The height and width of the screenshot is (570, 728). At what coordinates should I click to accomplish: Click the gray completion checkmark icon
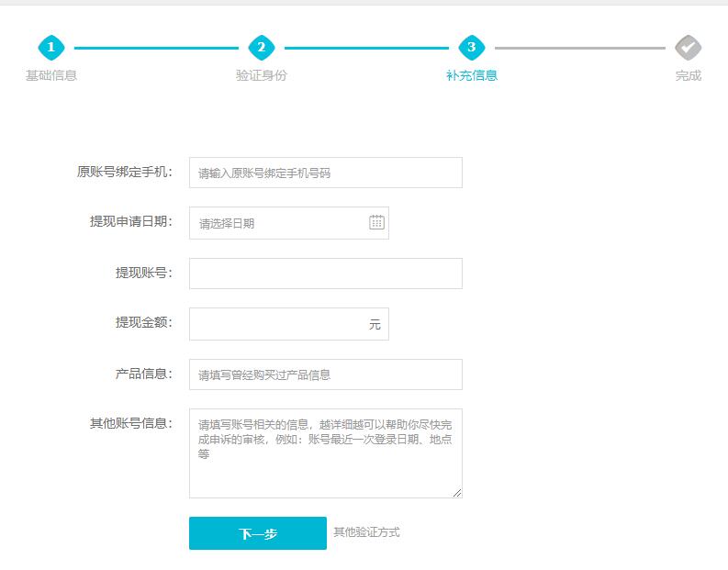click(688, 47)
